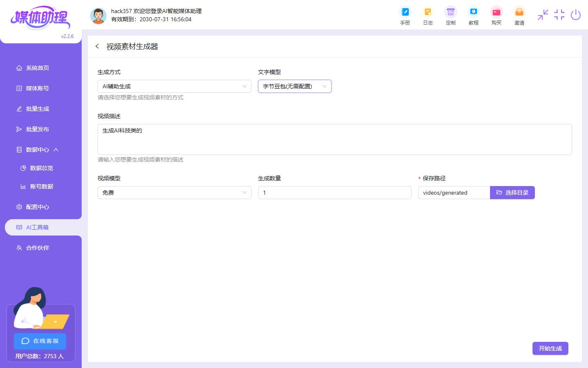Click the 开始生成 button
The height and width of the screenshot is (368, 588).
click(x=550, y=348)
